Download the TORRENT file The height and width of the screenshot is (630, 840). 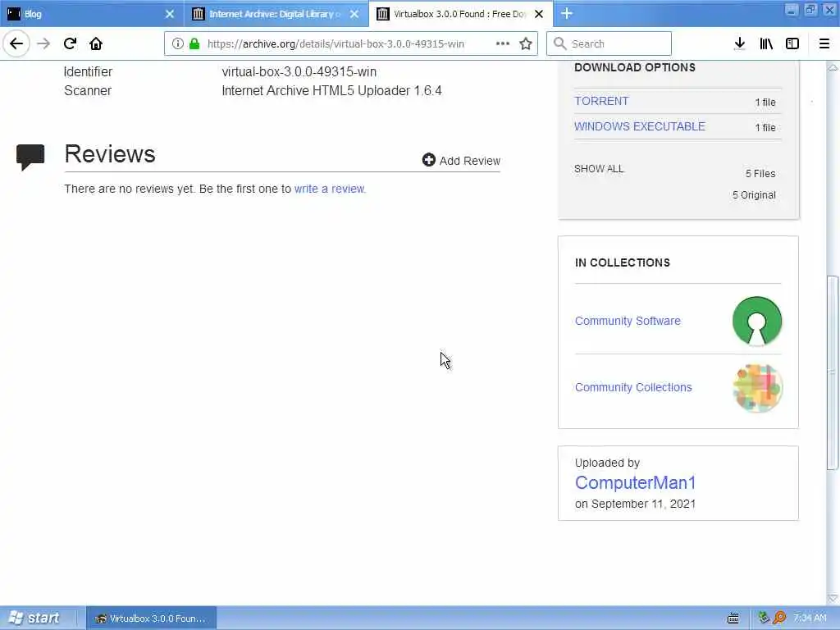click(x=601, y=101)
